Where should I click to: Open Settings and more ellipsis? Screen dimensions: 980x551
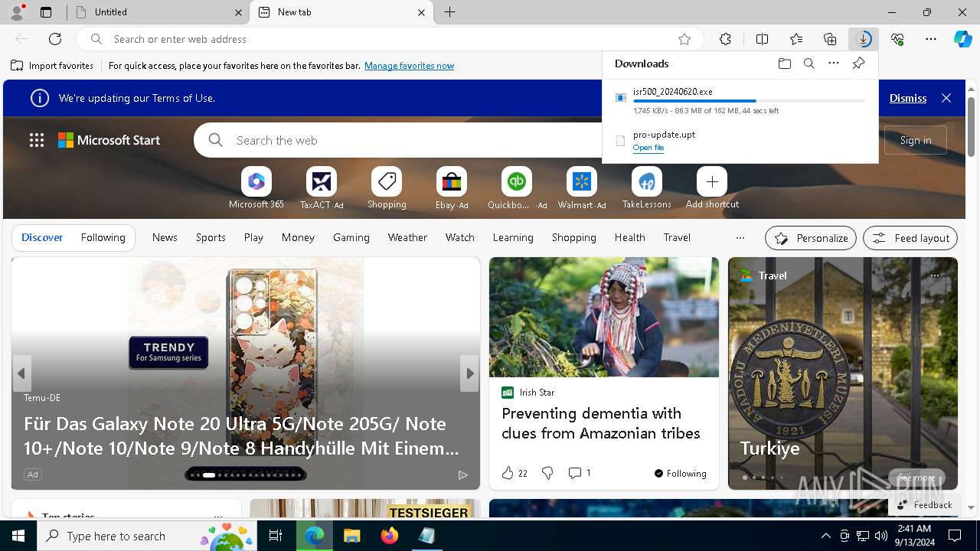[x=931, y=39]
